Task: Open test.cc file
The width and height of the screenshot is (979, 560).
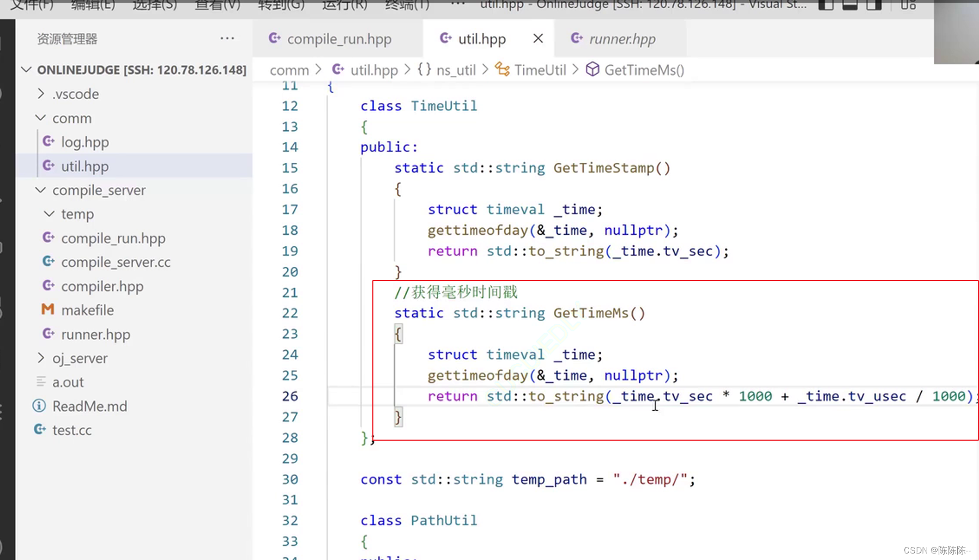Action: point(72,430)
